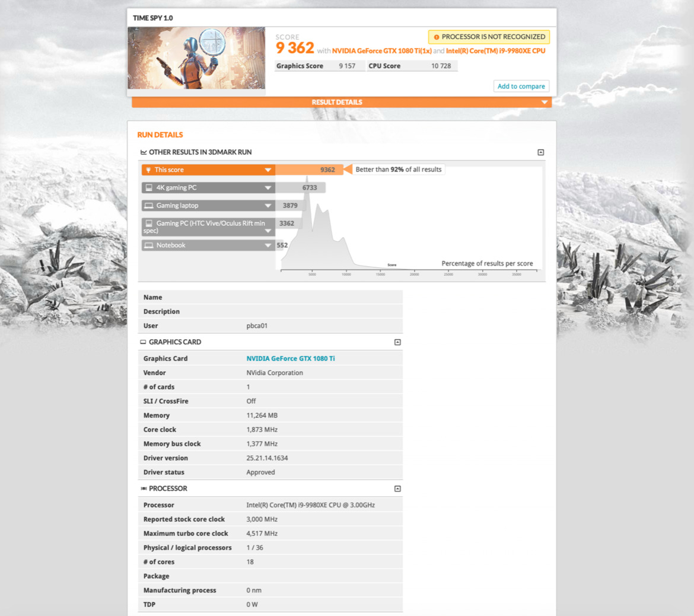Click the trophy icon beside This score

coord(149,170)
